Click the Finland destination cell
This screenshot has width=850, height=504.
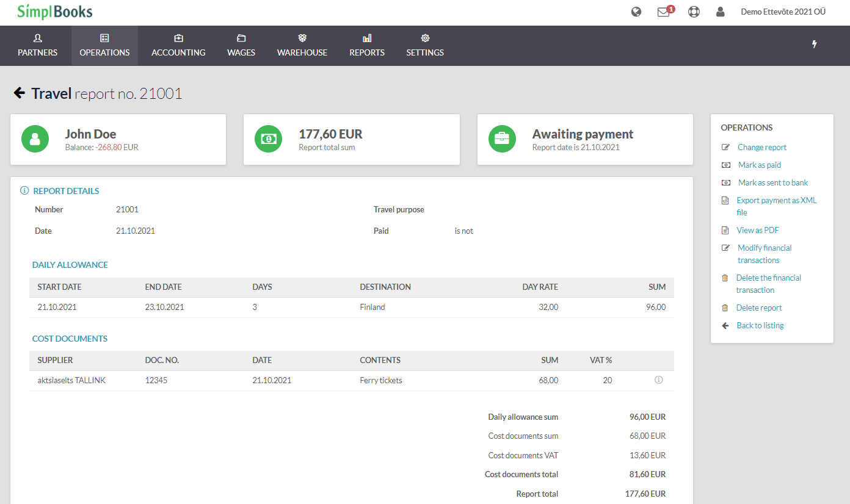(x=372, y=307)
